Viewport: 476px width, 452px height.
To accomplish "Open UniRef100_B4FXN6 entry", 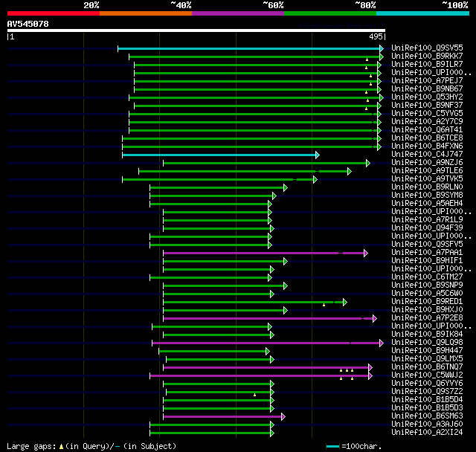I will pos(427,146).
